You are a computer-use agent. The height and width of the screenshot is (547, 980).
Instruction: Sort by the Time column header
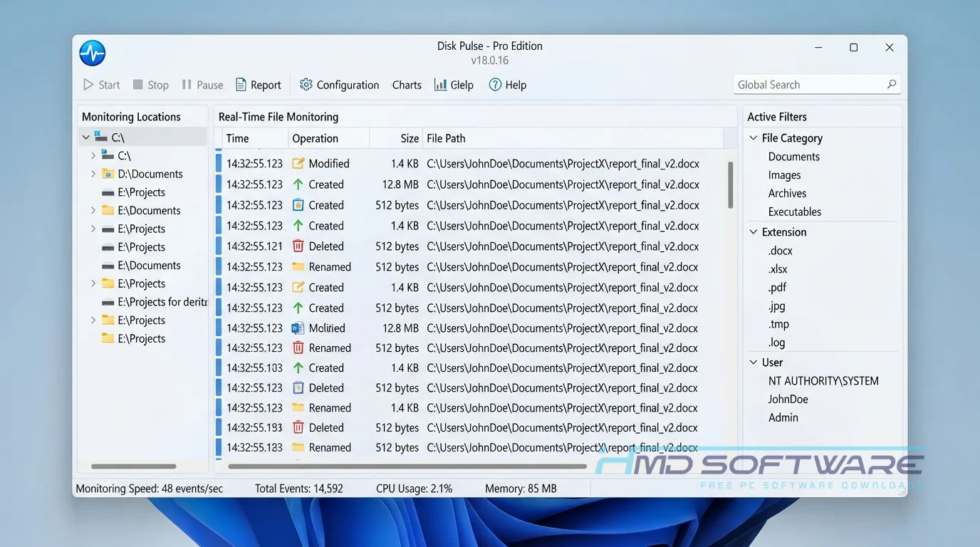(254, 138)
